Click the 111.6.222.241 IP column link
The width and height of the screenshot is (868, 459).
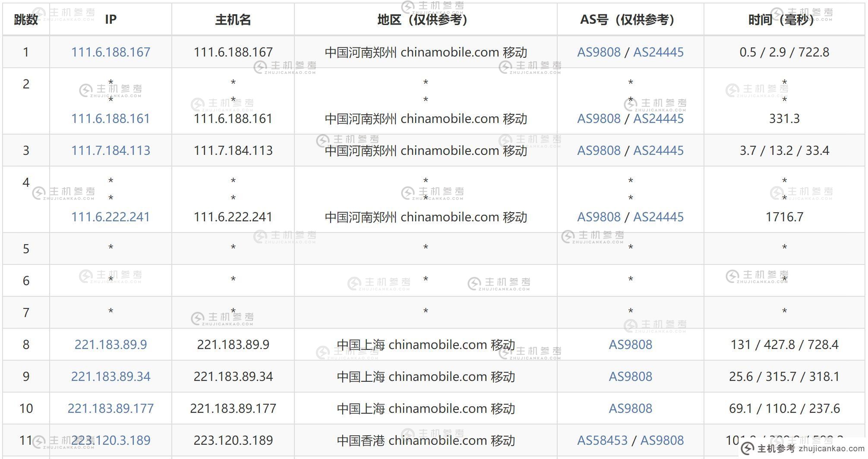tap(110, 217)
